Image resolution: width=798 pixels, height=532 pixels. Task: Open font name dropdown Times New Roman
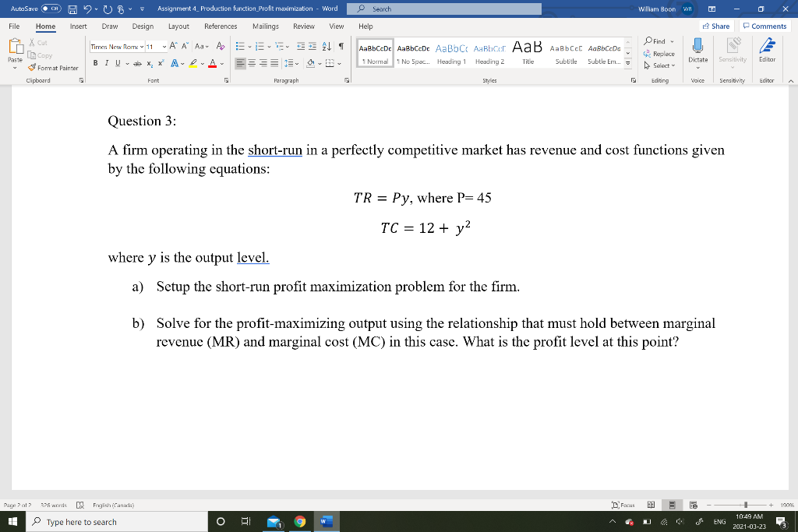(x=142, y=47)
